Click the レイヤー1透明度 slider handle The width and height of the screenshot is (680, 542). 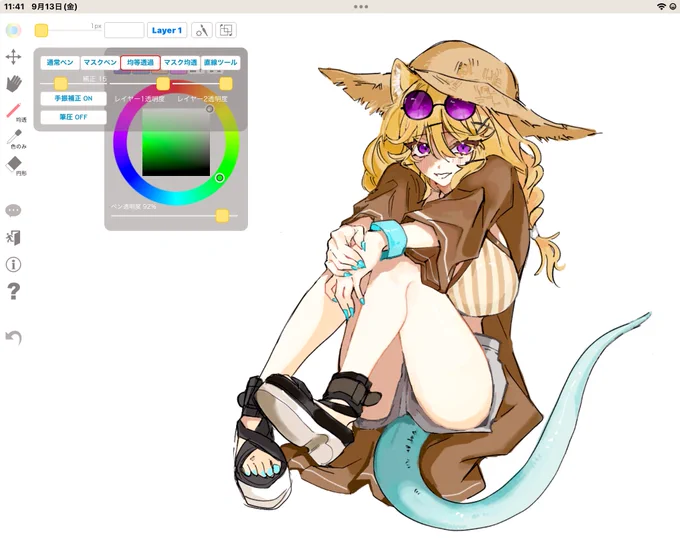tap(163, 83)
